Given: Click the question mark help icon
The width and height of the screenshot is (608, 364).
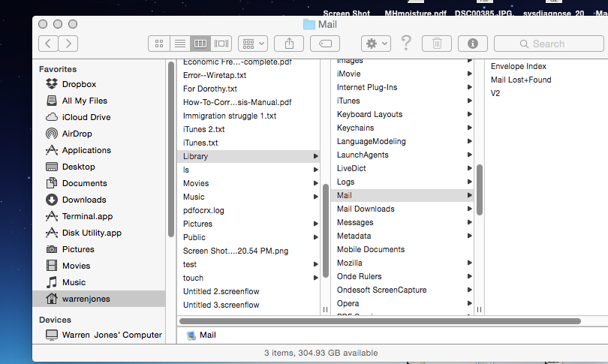Looking at the screenshot, I should coord(406,43).
